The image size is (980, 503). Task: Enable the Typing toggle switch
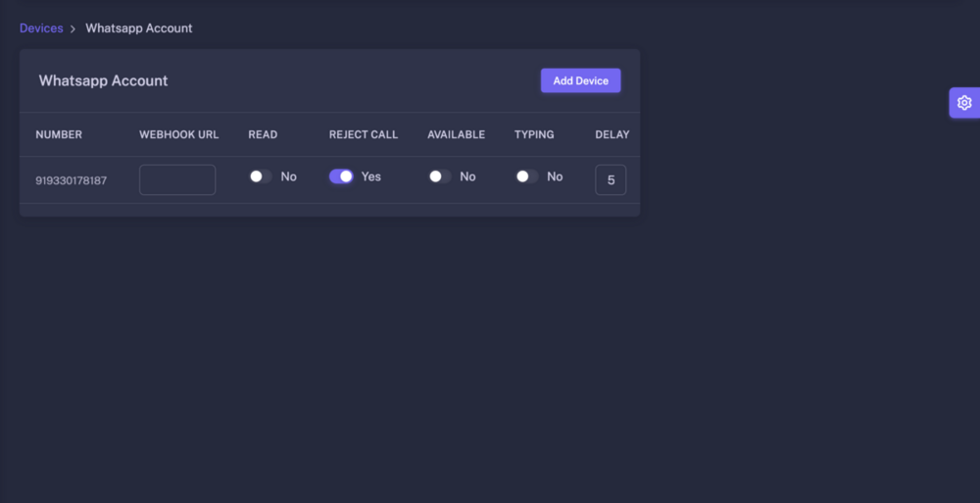click(527, 176)
